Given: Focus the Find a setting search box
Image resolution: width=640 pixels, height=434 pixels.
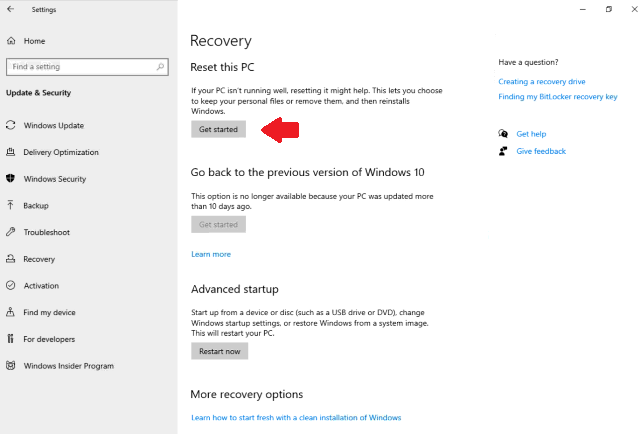Looking at the screenshot, I should (80, 67).
